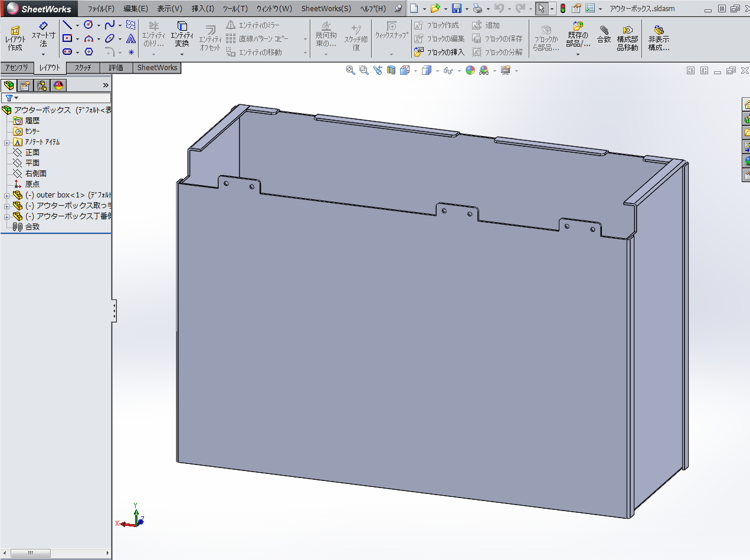Select the Polygon sketch tool

point(88,52)
